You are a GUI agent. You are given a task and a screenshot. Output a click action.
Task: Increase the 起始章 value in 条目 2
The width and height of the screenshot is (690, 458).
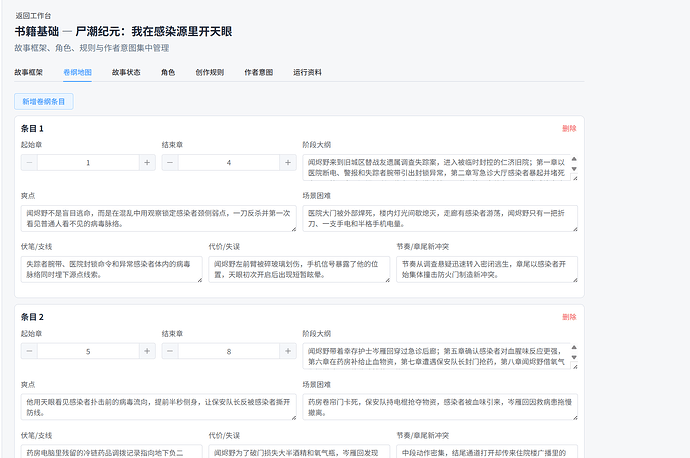click(x=147, y=351)
